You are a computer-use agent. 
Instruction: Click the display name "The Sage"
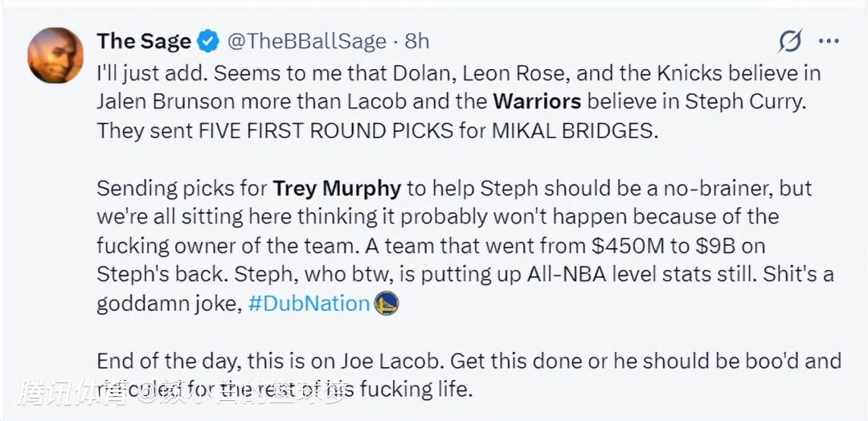pyautogui.click(x=144, y=41)
